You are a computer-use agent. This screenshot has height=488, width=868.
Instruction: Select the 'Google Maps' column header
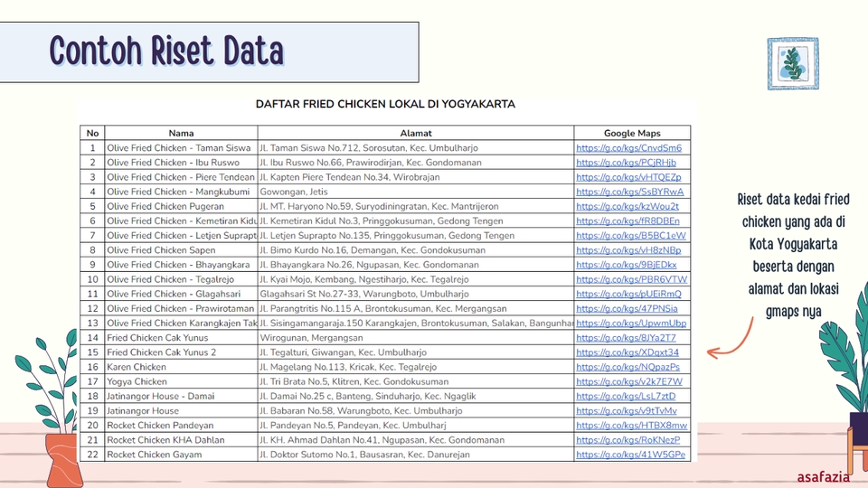632,134
